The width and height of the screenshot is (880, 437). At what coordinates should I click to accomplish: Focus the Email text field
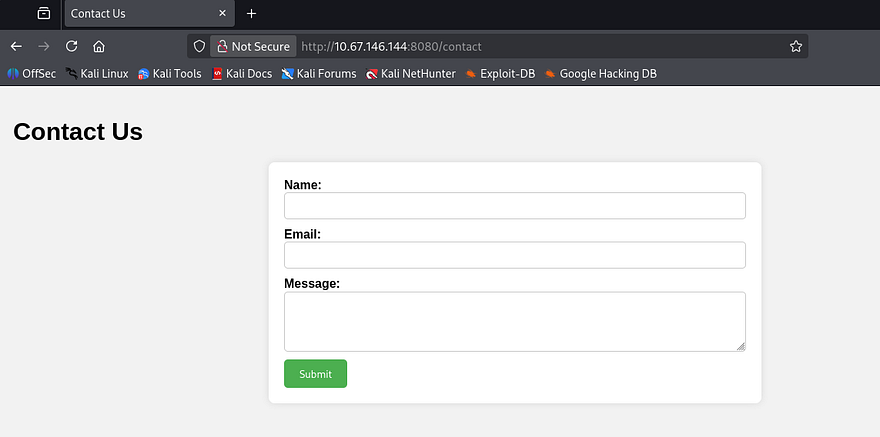click(x=514, y=255)
